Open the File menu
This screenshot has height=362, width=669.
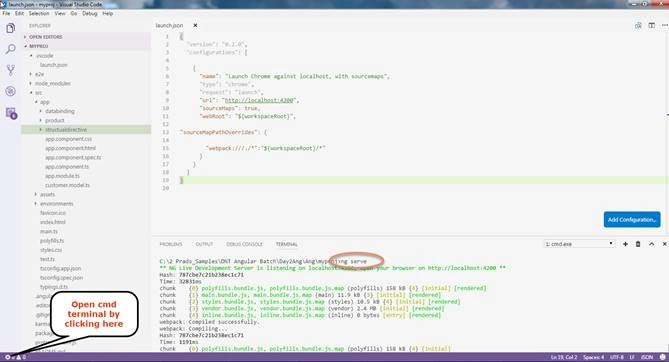(6, 14)
